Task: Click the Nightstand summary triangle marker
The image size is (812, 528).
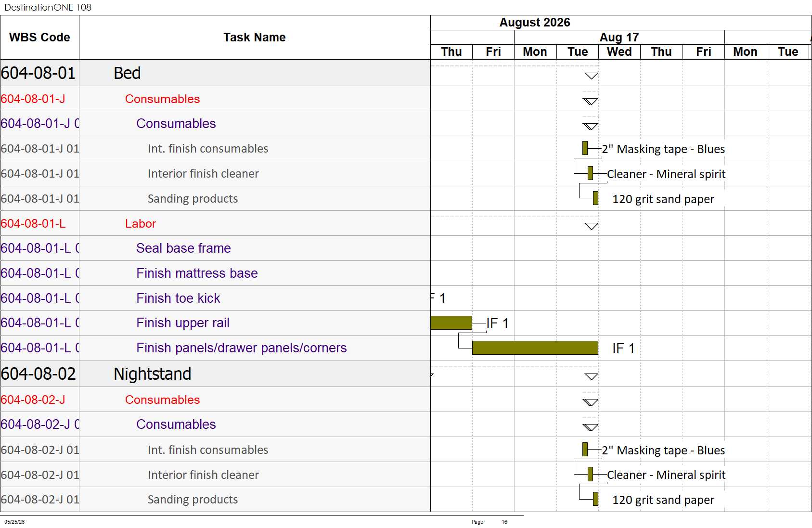Action: click(x=591, y=376)
